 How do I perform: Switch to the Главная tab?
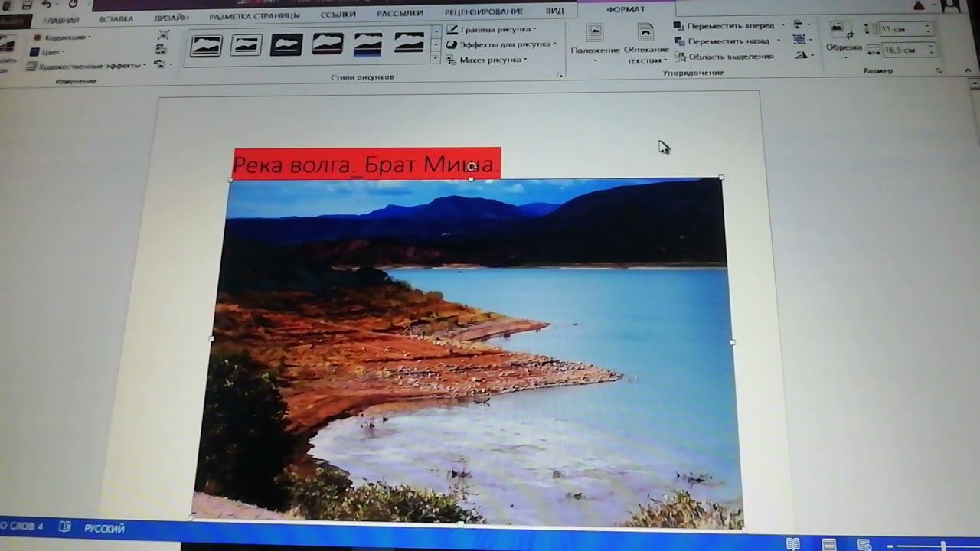(x=61, y=19)
